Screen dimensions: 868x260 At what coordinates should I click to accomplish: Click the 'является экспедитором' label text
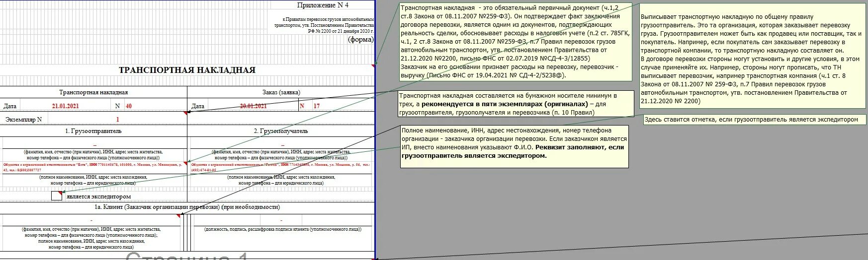98,196
